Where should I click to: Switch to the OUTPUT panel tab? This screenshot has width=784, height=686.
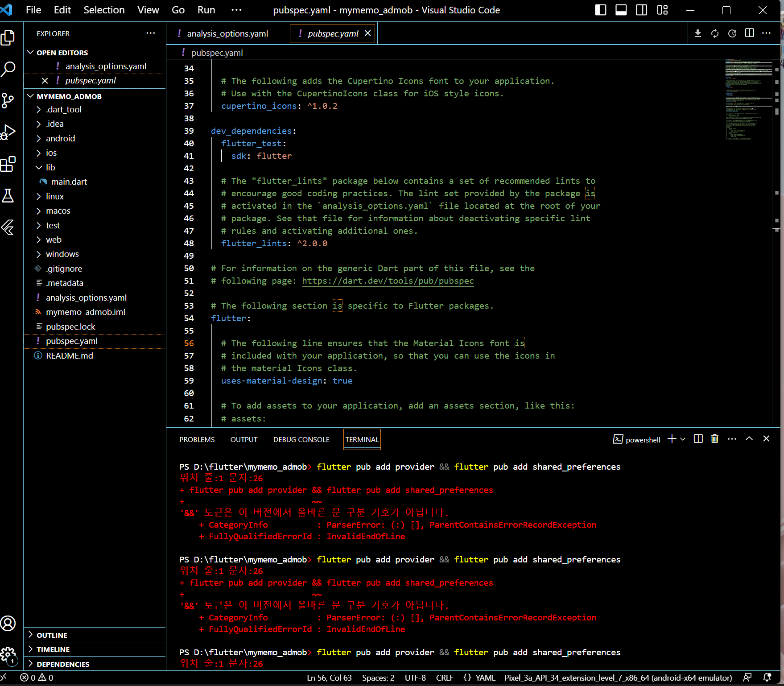[244, 440]
